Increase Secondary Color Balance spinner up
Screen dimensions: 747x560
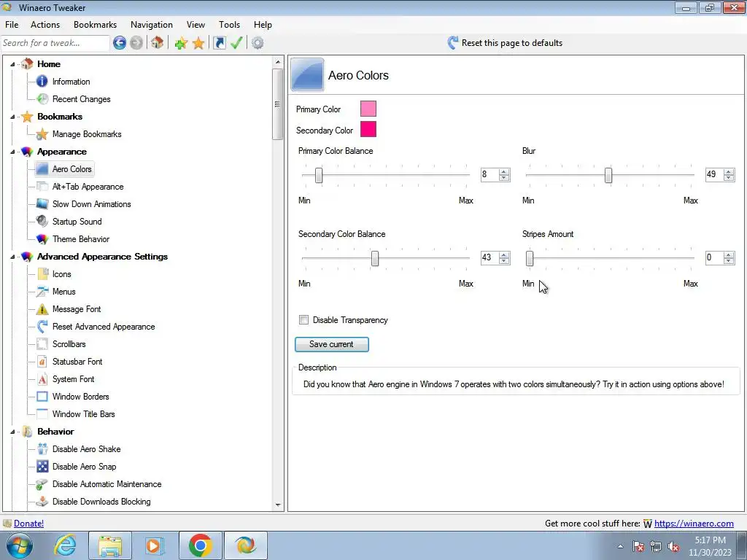click(504, 254)
